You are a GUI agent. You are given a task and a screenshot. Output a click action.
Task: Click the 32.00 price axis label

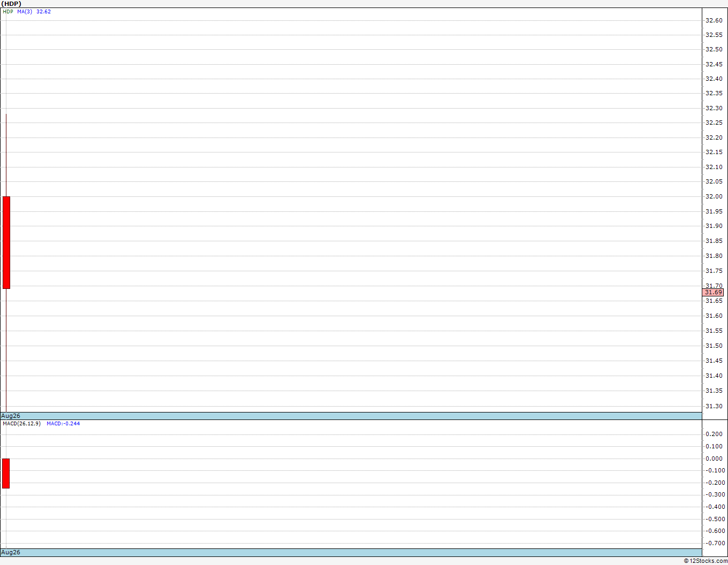[x=714, y=196]
